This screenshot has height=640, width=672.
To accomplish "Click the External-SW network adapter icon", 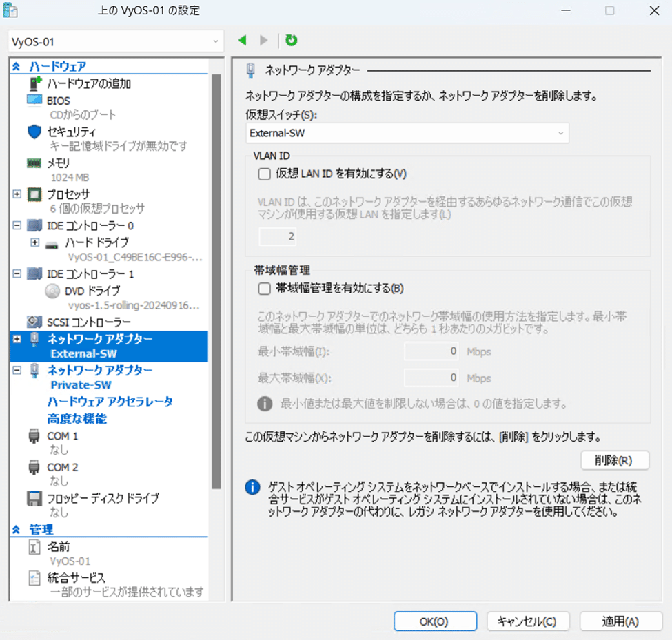I will tap(34, 339).
